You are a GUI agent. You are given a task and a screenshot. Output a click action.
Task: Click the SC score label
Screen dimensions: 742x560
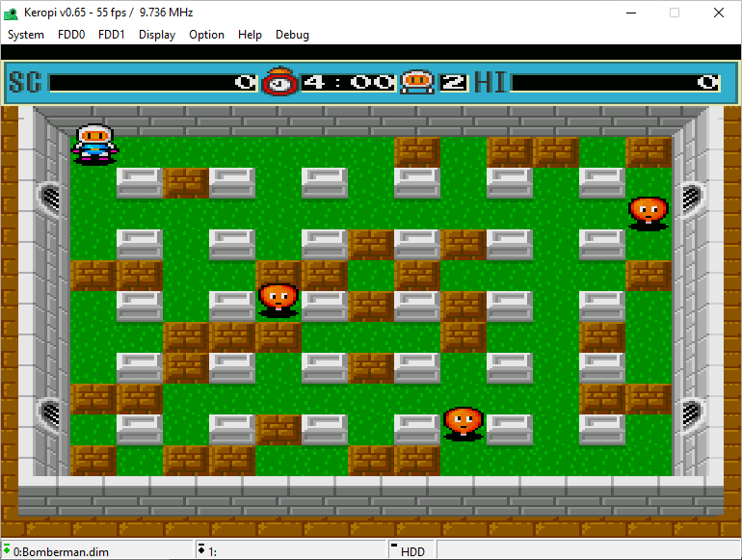pyautogui.click(x=26, y=82)
